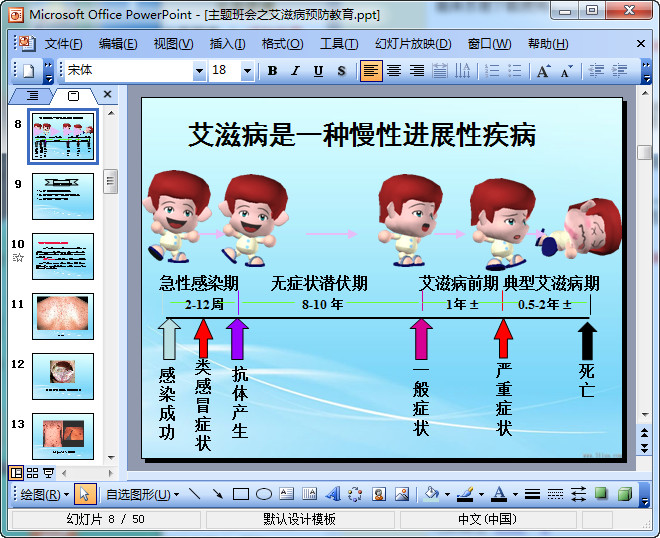Insert a horizontal Text Box
660x538 pixels.
(287, 494)
